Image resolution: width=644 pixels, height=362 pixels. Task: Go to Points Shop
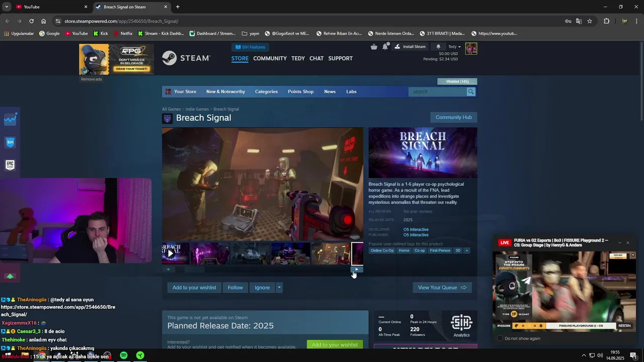point(300,92)
